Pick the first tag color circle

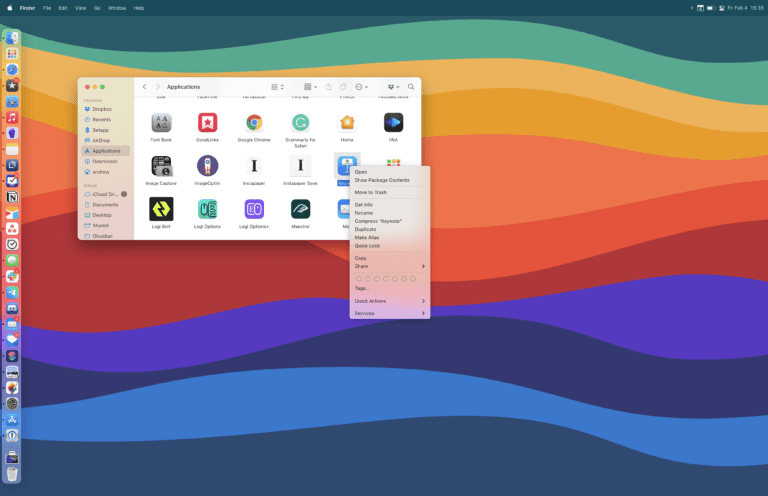coord(359,279)
